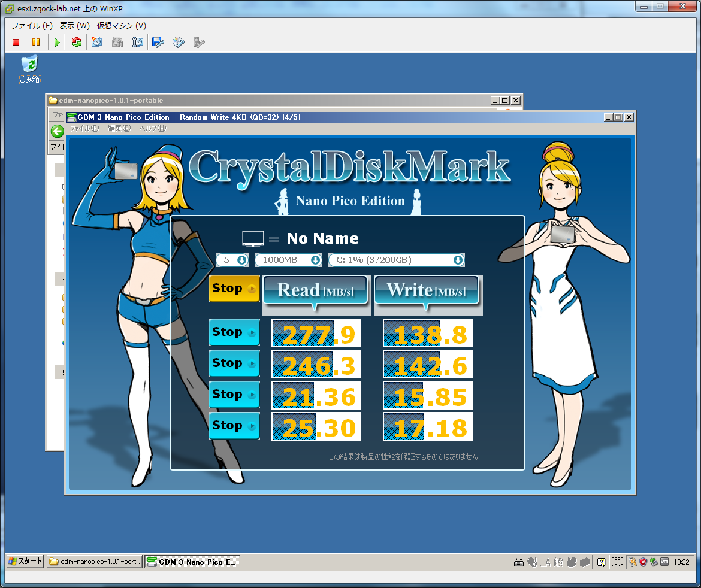Click the 277.9 read result cell
Screen dimensions: 701x588
[316, 333]
